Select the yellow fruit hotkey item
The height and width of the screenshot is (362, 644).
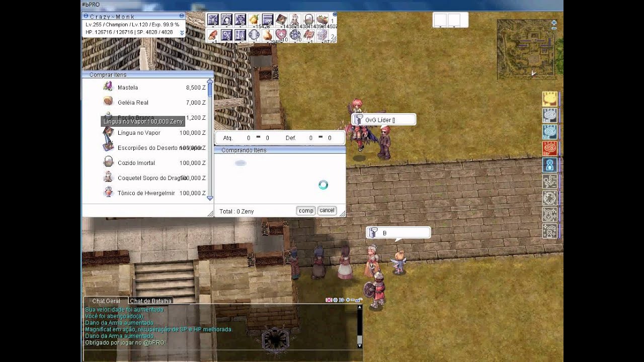[254, 20]
